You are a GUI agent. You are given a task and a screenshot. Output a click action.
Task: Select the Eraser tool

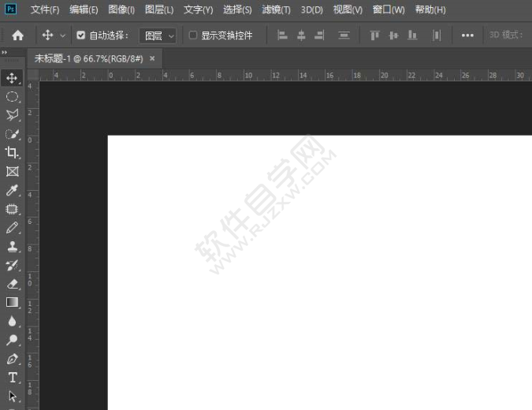(12, 284)
